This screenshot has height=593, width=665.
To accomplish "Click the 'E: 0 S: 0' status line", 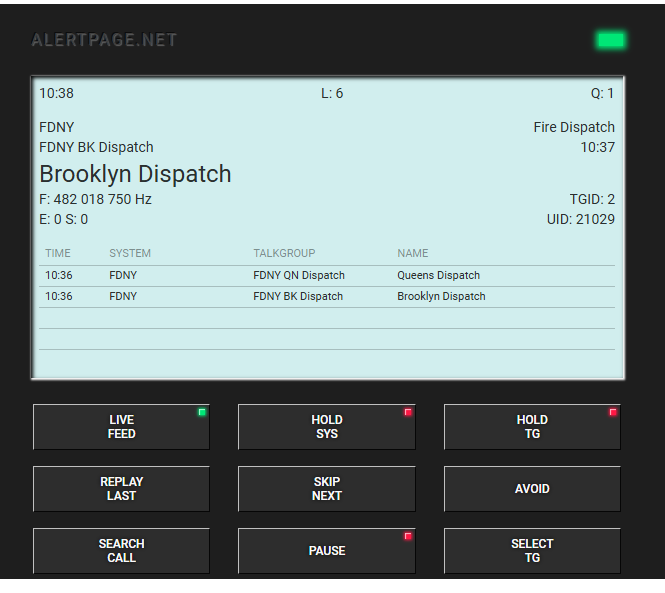I will click(x=64, y=219).
